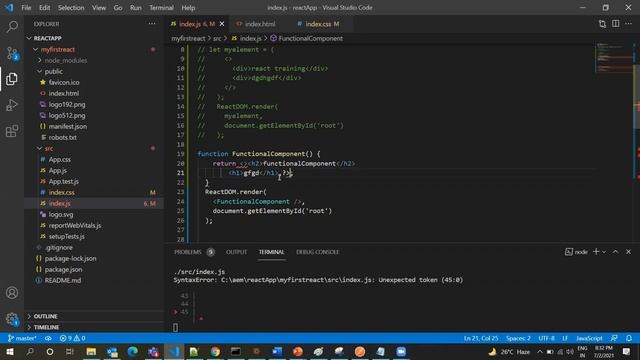This screenshot has width=640, height=360.
Task: Click the Windows Start button
Action: pyautogui.click(x=9, y=351)
